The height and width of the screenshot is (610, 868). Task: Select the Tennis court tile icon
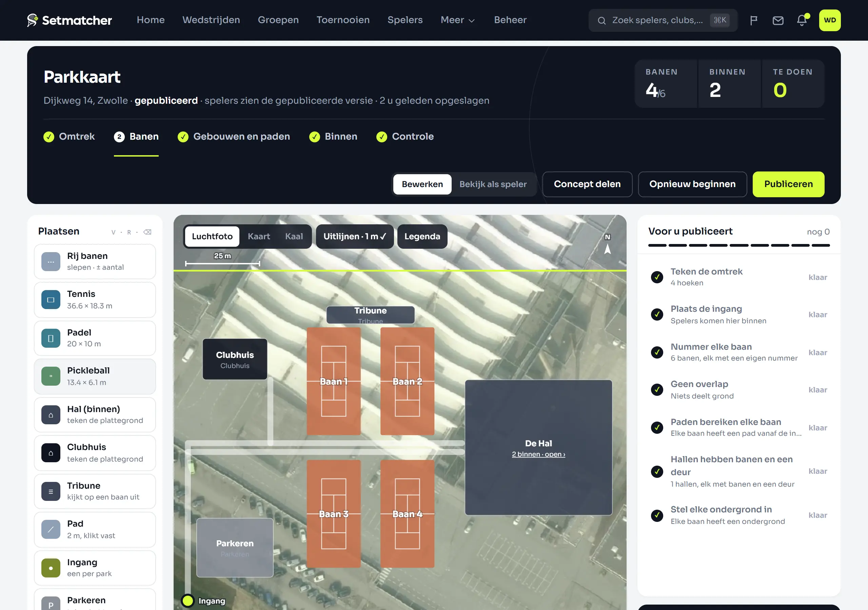pyautogui.click(x=51, y=300)
